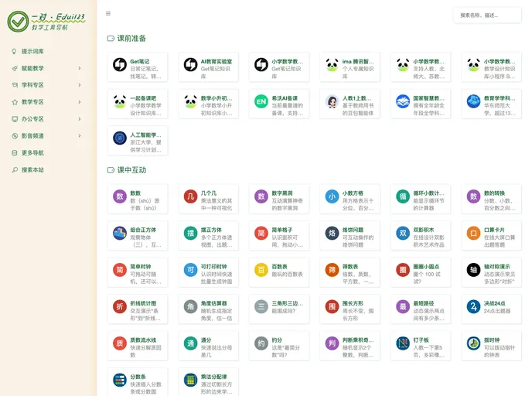The height and width of the screenshot is (396, 532).
Task: Expand 办公专区 submenu chevron
Action: [x=80, y=119]
